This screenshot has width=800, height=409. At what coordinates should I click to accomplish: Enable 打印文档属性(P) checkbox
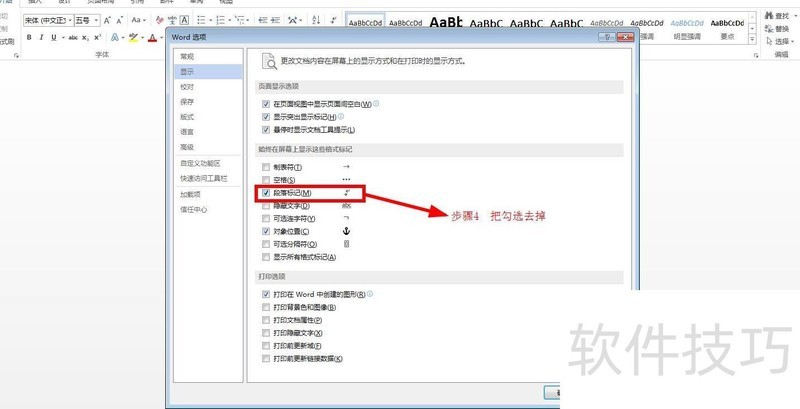(x=265, y=320)
